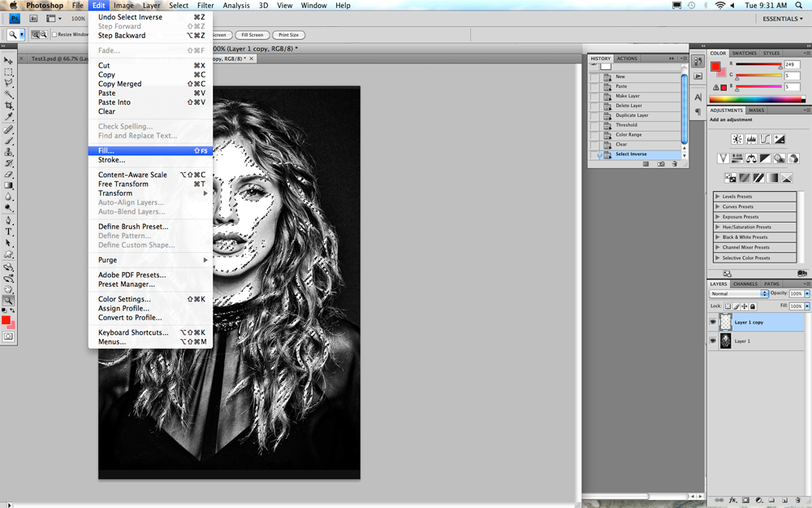Image resolution: width=812 pixels, height=508 pixels.
Task: Expand Hue/Saturation Presets
Action: [717, 227]
